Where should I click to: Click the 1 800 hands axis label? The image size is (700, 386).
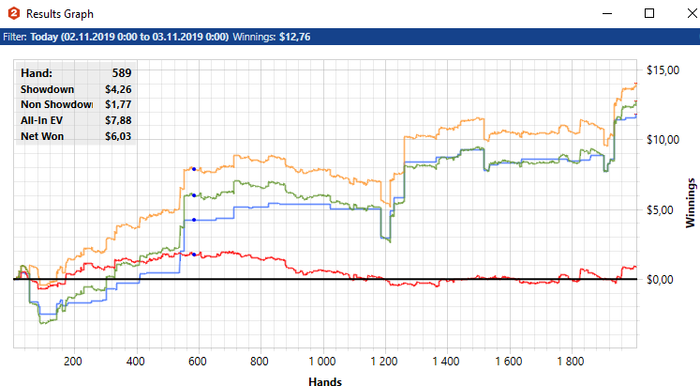(571, 361)
